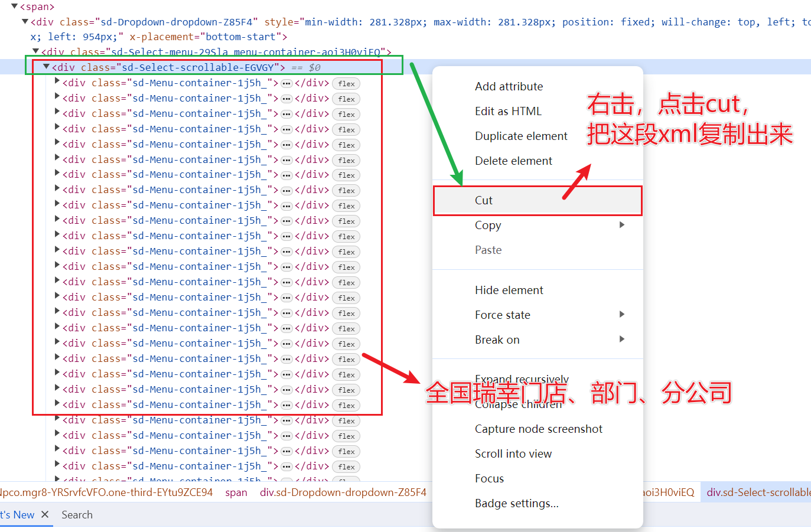Select "Duplicate element" in the menu
Viewport: 811px width, 532px height.
[521, 136]
